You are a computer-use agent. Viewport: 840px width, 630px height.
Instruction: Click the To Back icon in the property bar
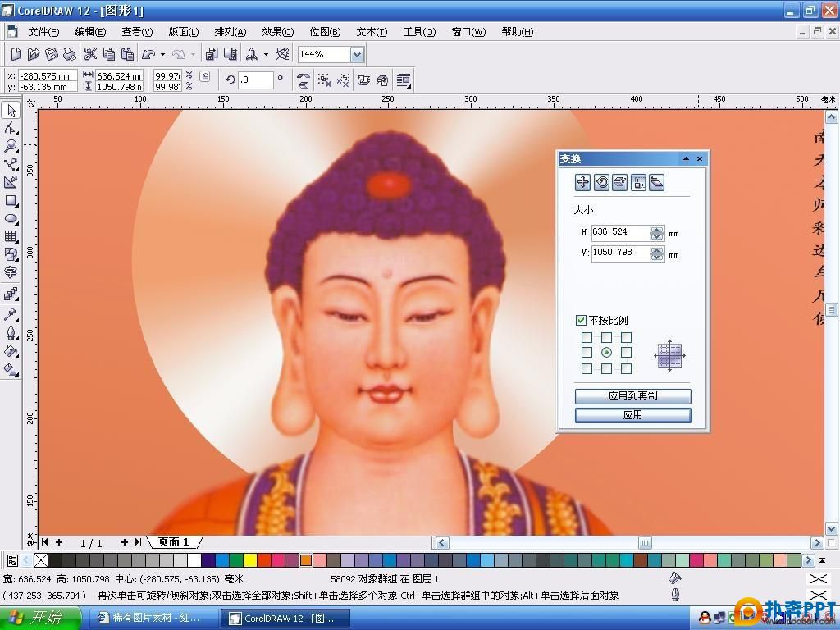[x=382, y=80]
